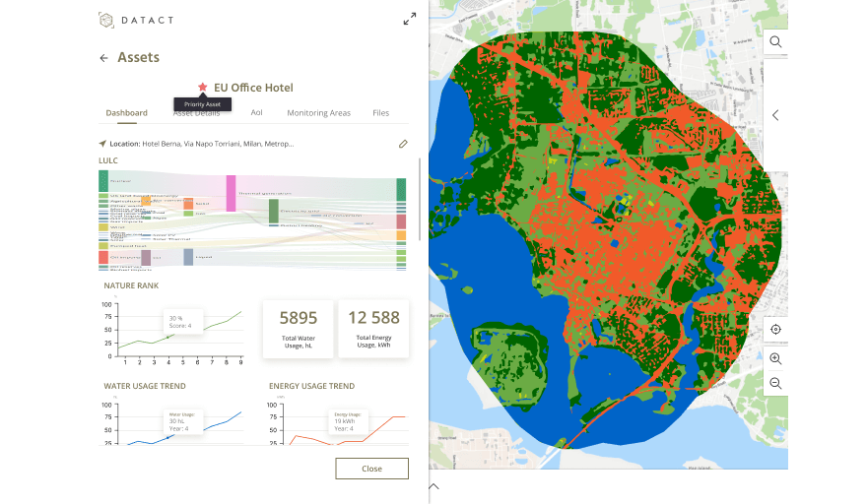The height and width of the screenshot is (504, 867).
Task: Click the red Priority Asset star
Action: (x=203, y=88)
